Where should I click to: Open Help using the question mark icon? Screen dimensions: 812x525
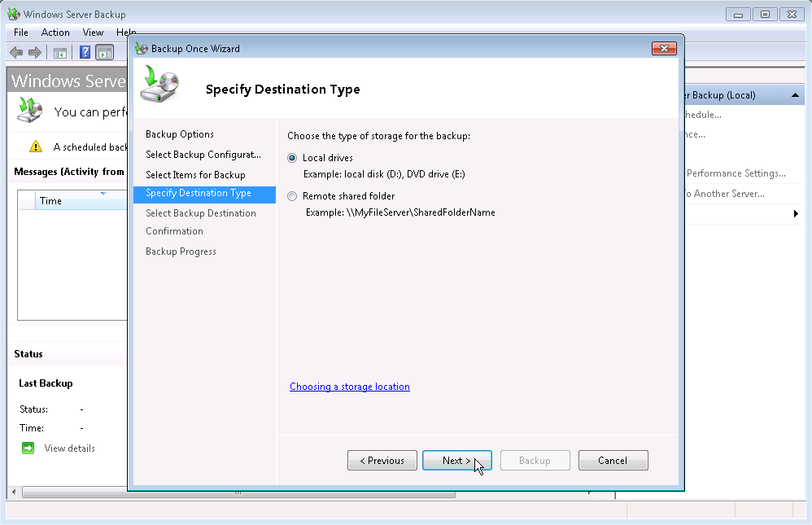[x=83, y=52]
